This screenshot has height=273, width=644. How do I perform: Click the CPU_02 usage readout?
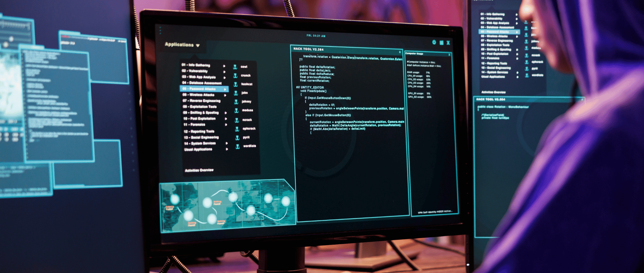[419, 79]
